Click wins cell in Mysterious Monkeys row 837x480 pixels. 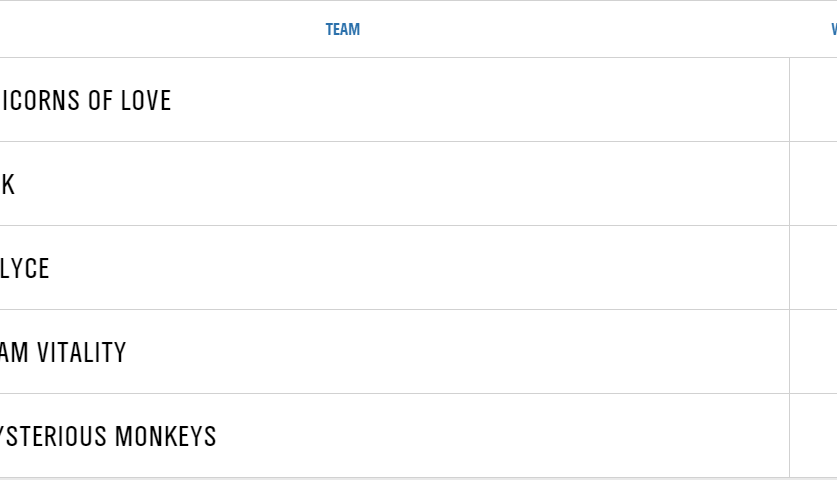[x=813, y=436]
